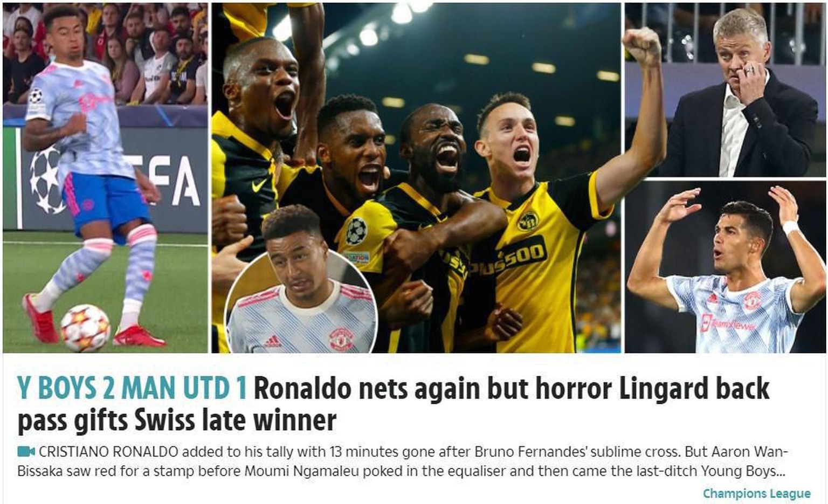Click the 'pass gifts Swiss late winner' headline line

click(177, 421)
